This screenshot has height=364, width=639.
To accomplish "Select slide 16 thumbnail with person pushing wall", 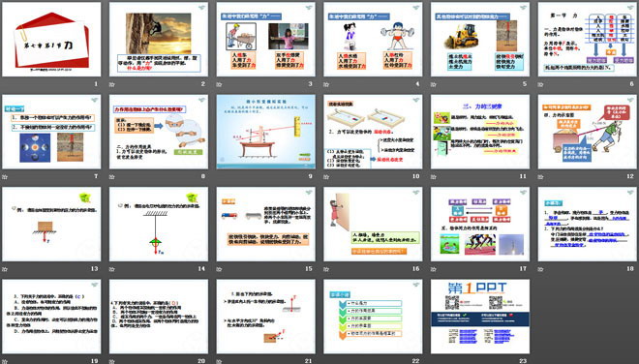I will [x=373, y=224].
